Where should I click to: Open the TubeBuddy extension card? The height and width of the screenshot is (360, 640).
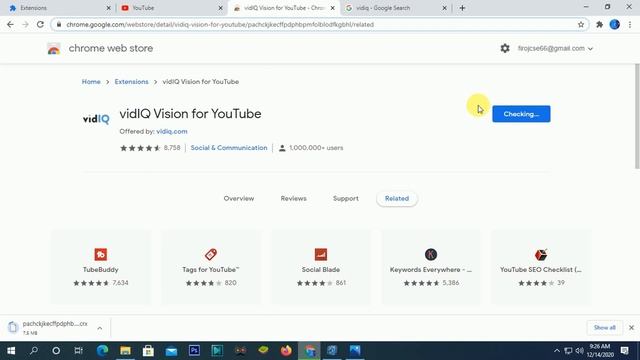point(100,267)
